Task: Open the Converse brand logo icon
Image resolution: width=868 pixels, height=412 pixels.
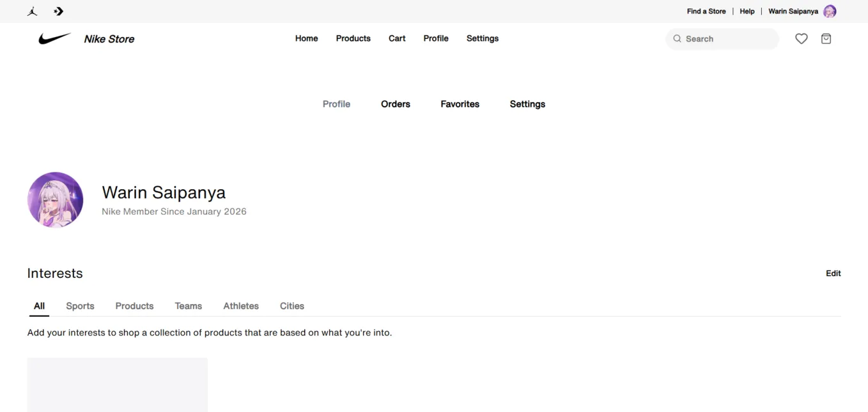Action: pyautogui.click(x=59, y=11)
